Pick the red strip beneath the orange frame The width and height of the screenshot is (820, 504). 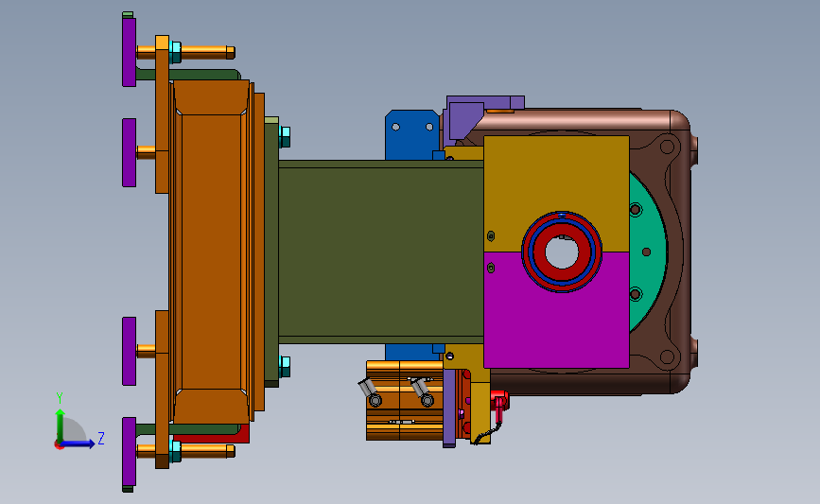211,435
